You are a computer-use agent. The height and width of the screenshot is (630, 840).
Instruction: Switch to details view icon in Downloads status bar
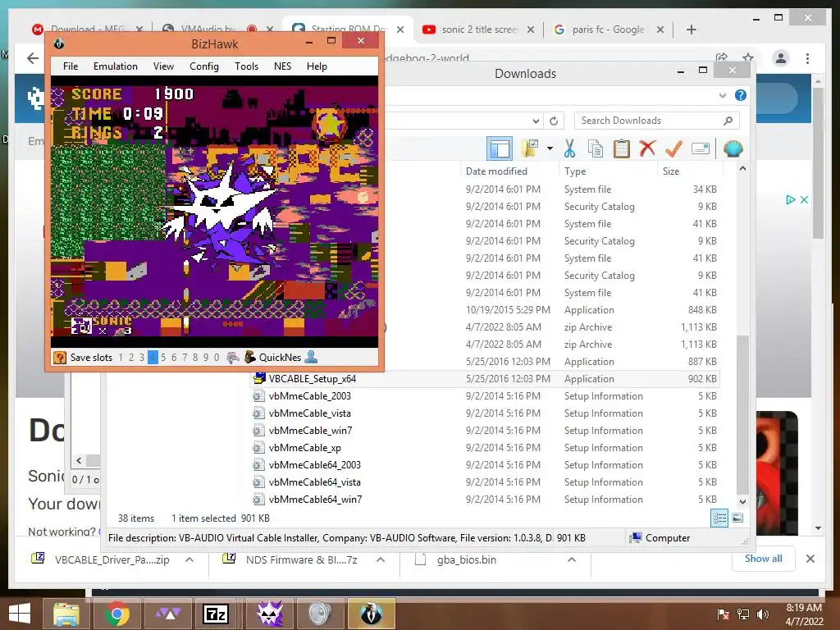[x=719, y=518]
